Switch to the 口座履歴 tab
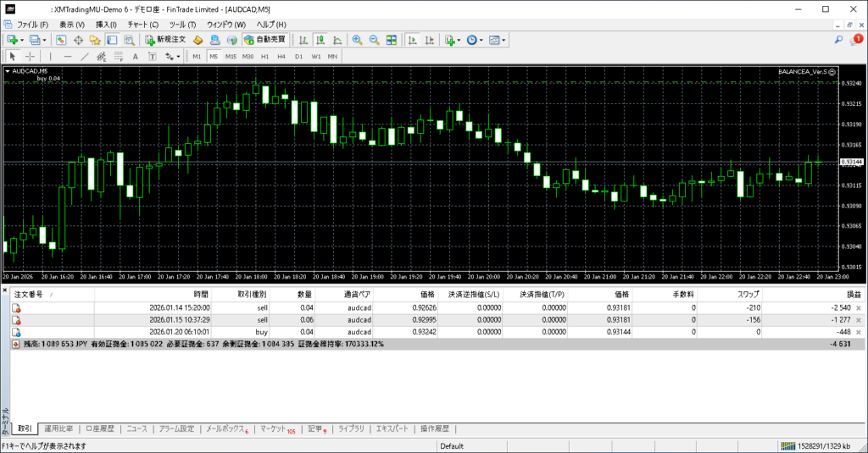This screenshot has width=868, height=453. pyautogui.click(x=100, y=429)
